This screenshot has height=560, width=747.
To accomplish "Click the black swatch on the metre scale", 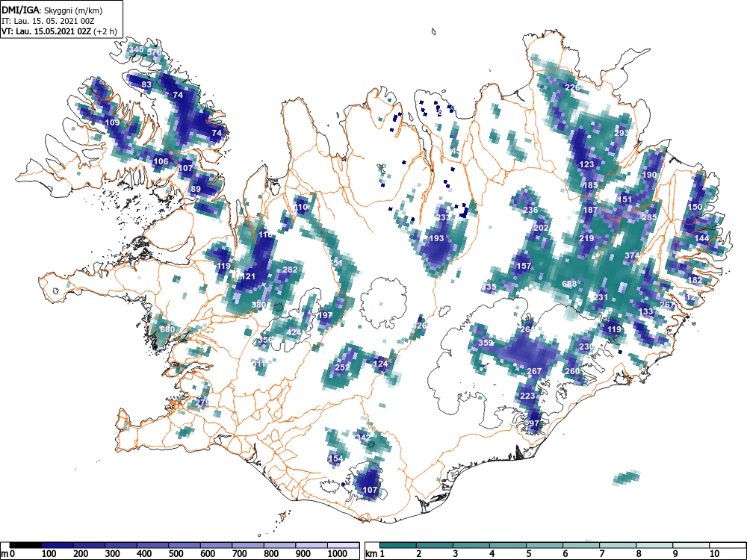I will 25,545.
